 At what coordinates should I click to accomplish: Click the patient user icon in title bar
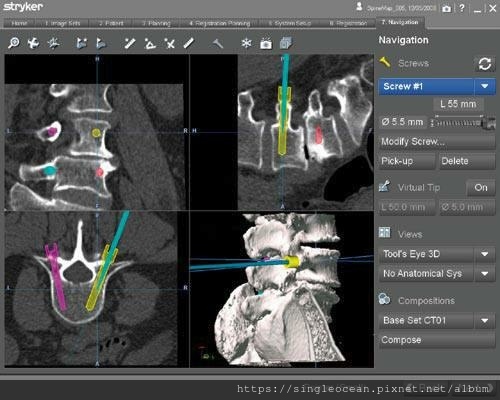(359, 7)
